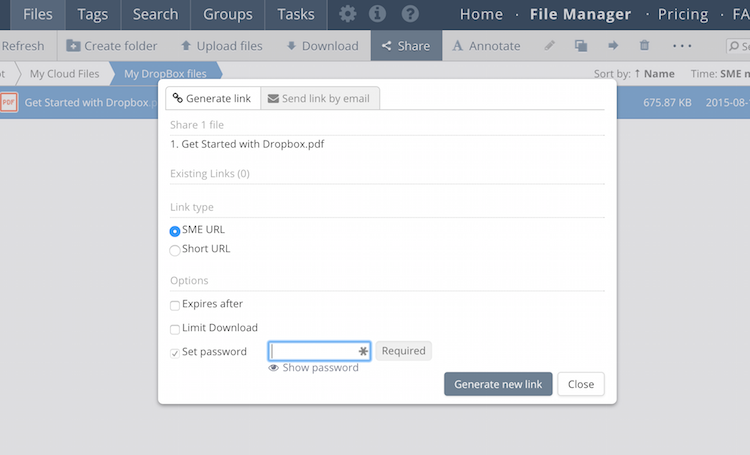Select the Short URL radio button

tap(175, 250)
